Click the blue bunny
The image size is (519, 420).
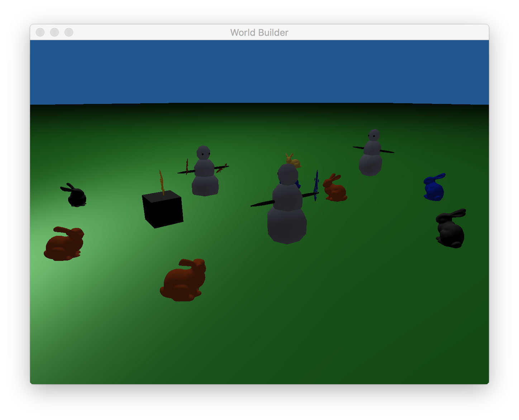434,187
